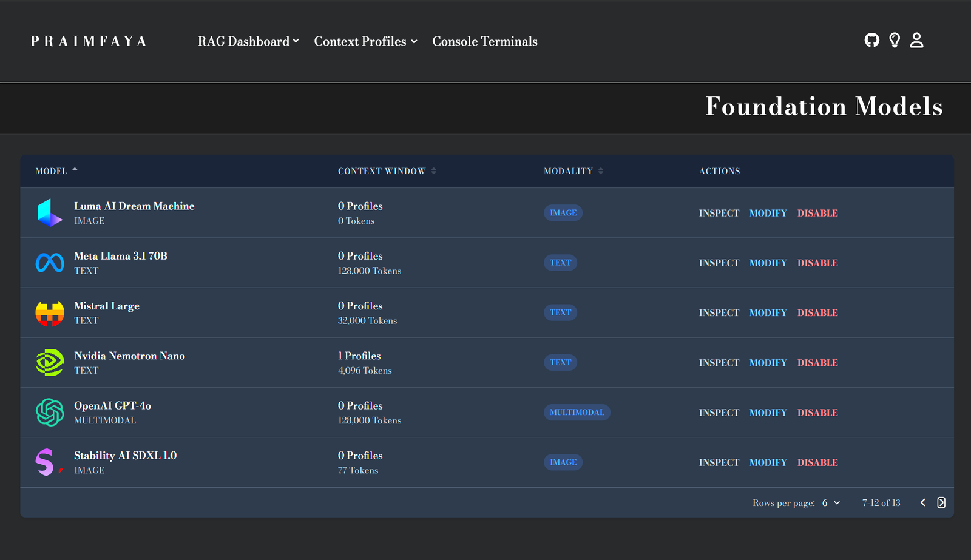Click the Meta Llama logo icon

tap(50, 263)
